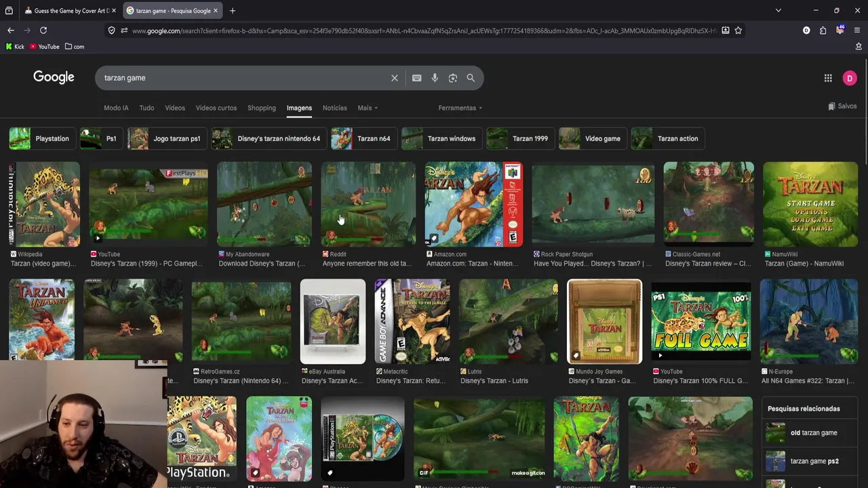This screenshot has height=488, width=868.
Task: Open the browser extensions puzzle icon
Action: click(x=823, y=30)
